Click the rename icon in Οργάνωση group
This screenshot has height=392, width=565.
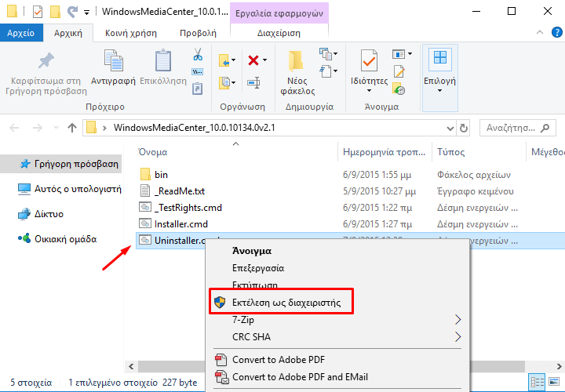tap(253, 83)
